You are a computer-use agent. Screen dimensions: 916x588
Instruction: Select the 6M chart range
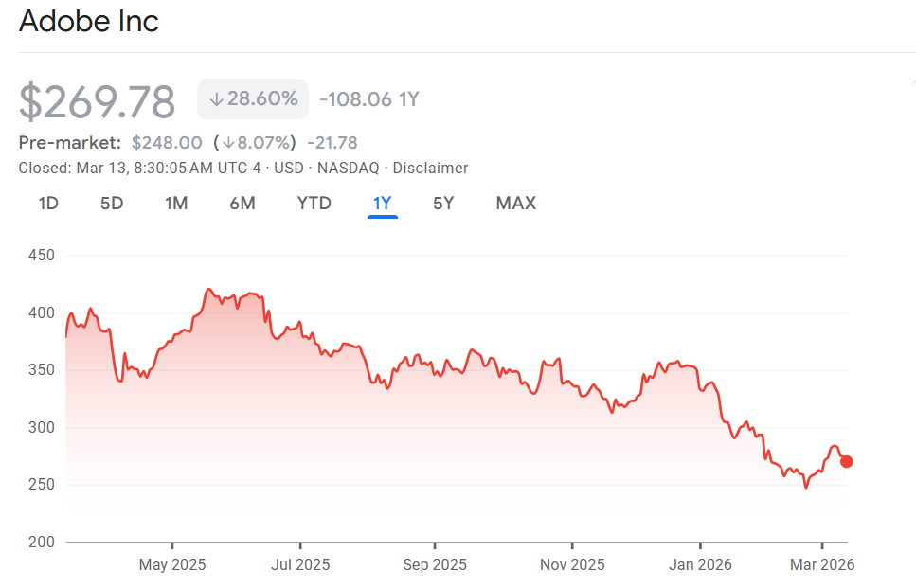[242, 203]
